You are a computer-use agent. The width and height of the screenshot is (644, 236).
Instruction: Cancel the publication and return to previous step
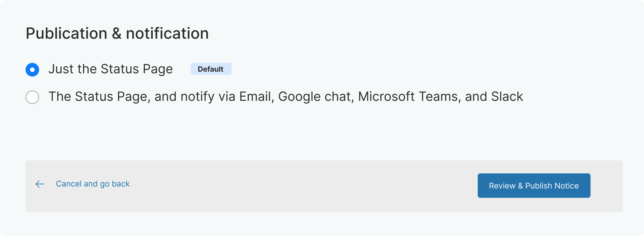[x=93, y=184]
